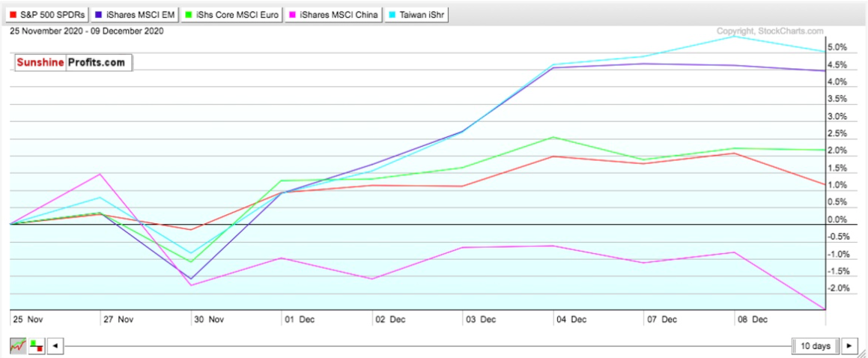Click the 30 Nov date label
The width and height of the screenshot is (868, 358).
tap(209, 320)
